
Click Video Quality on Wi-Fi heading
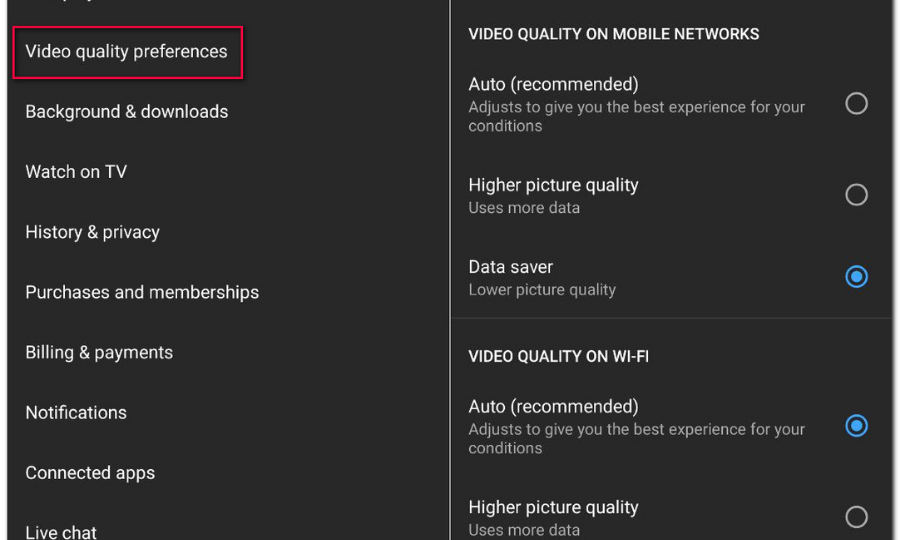click(558, 356)
